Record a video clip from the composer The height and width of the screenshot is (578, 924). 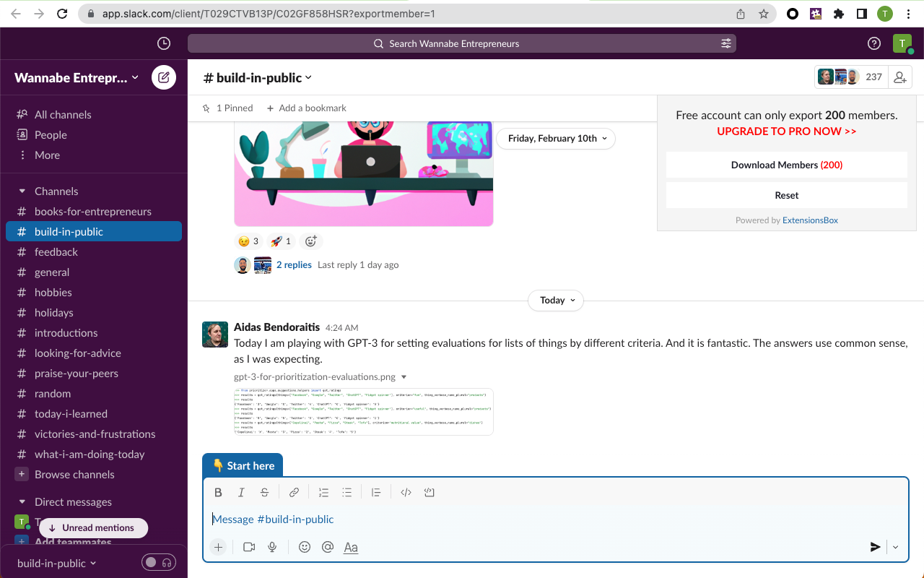point(249,547)
